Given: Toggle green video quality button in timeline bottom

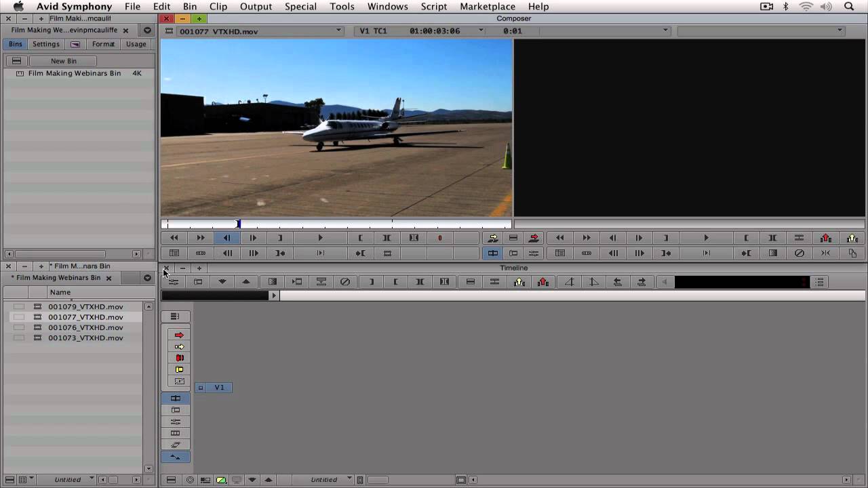Looking at the screenshot, I should tap(221, 480).
